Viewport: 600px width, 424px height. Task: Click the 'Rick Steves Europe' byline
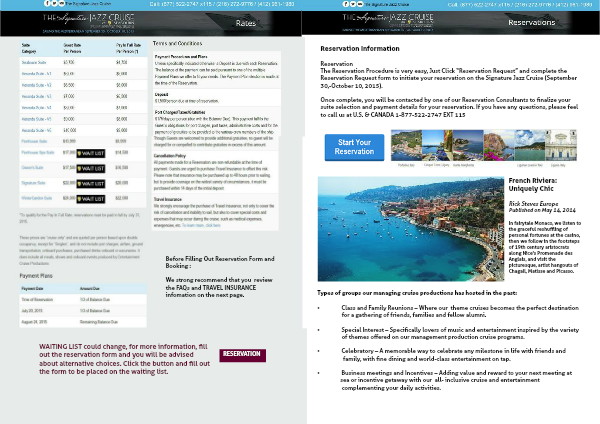pyautogui.click(x=533, y=204)
